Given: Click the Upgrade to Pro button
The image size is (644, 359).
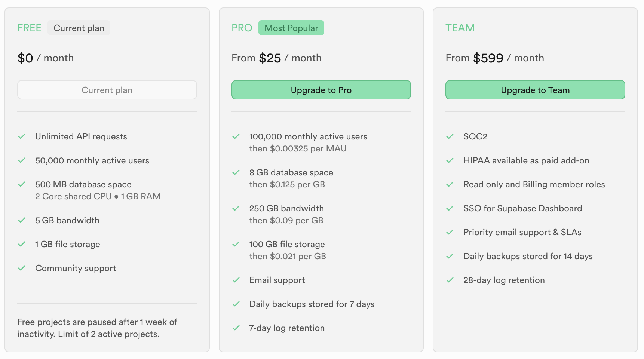Looking at the screenshot, I should [x=321, y=90].
